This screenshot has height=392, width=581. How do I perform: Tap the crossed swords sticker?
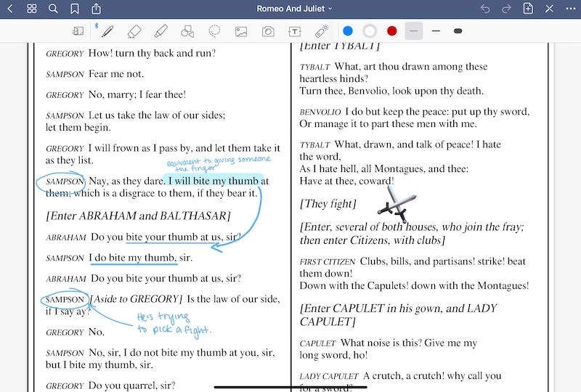point(397,204)
